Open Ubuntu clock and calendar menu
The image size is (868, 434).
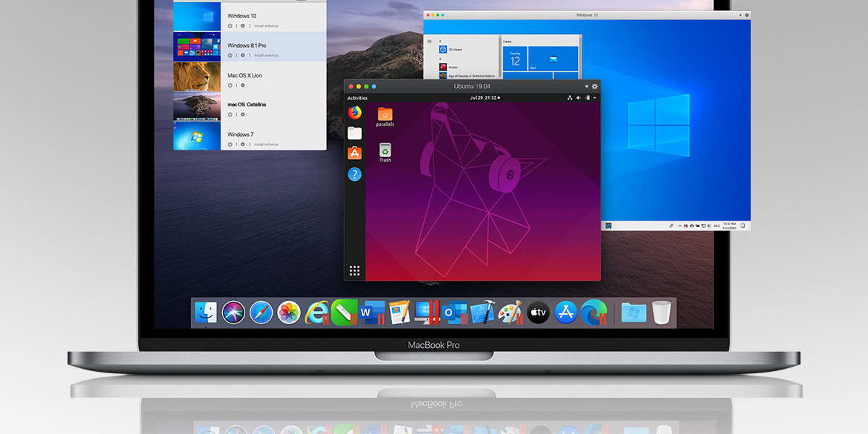tap(484, 98)
